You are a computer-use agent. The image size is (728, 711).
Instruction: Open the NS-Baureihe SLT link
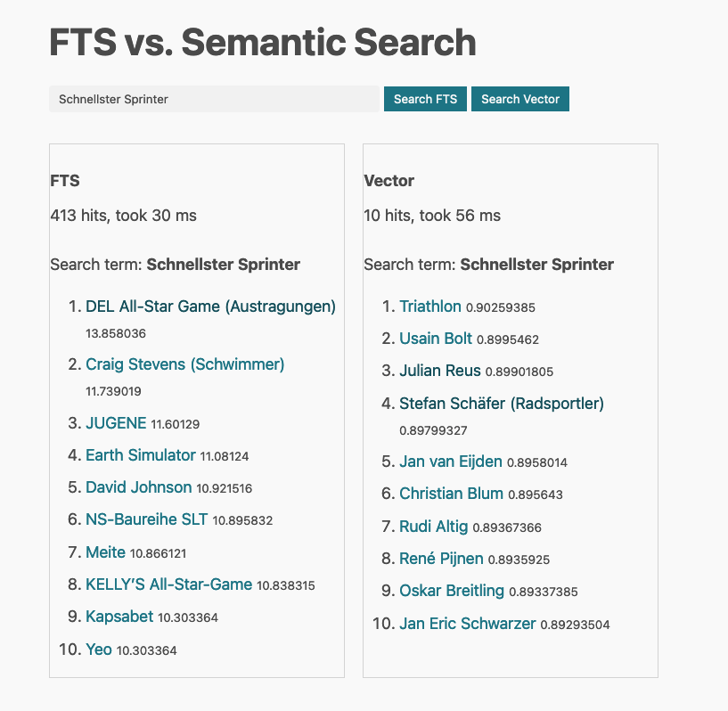tap(145, 520)
